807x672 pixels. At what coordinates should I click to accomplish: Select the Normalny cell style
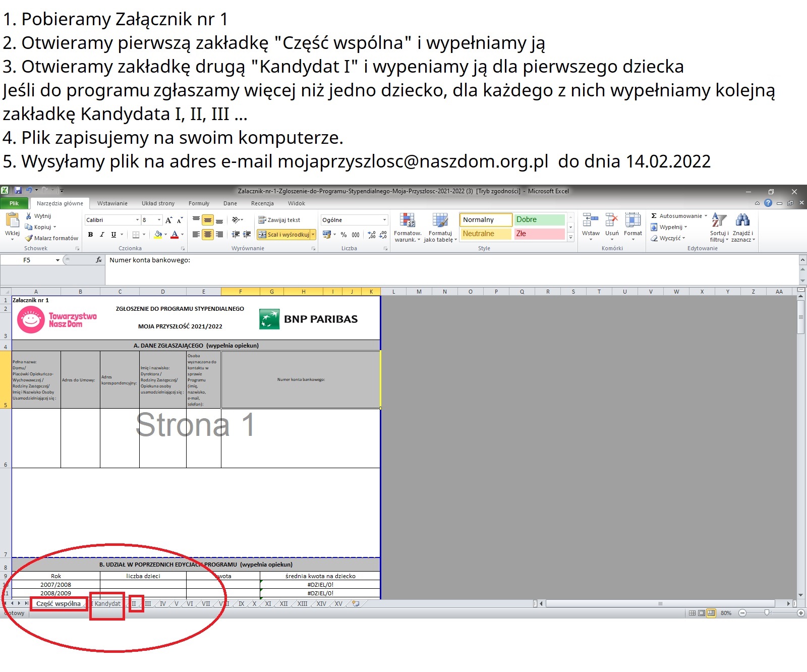click(x=486, y=220)
